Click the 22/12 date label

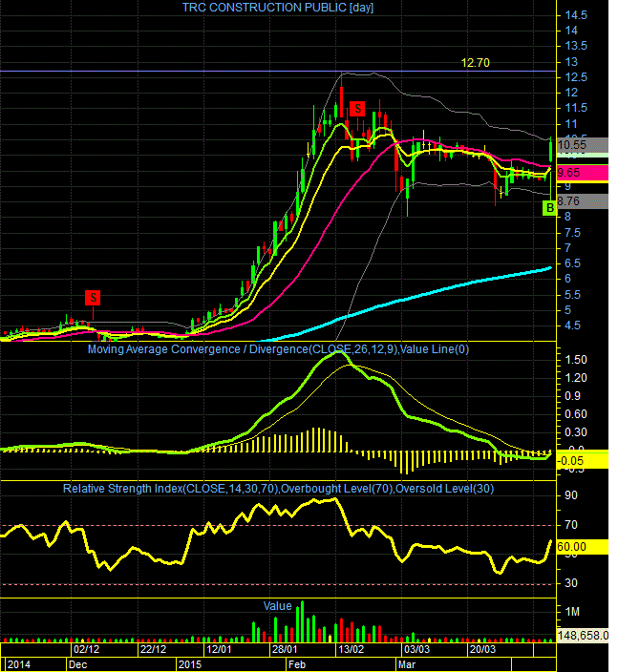153,649
